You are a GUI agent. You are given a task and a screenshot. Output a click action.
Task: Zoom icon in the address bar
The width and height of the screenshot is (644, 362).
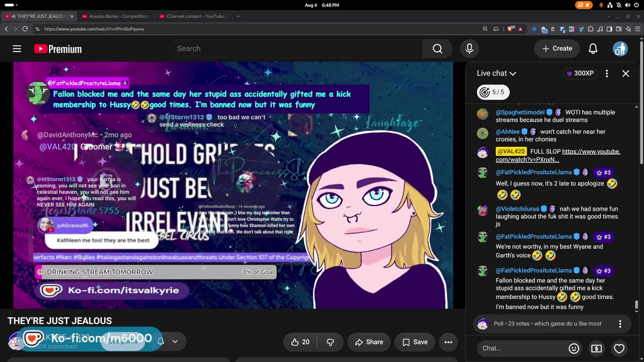tap(485, 29)
